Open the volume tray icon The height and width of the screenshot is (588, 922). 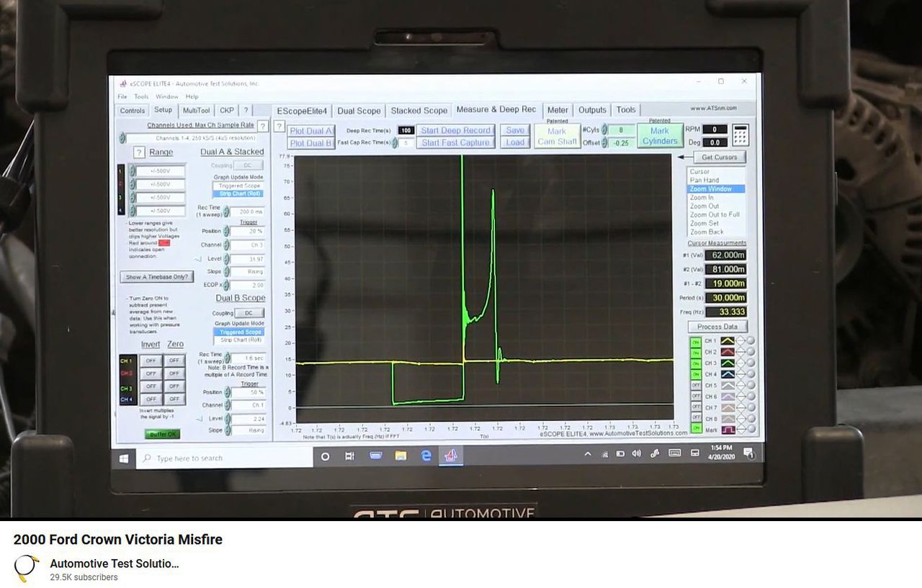(x=636, y=453)
